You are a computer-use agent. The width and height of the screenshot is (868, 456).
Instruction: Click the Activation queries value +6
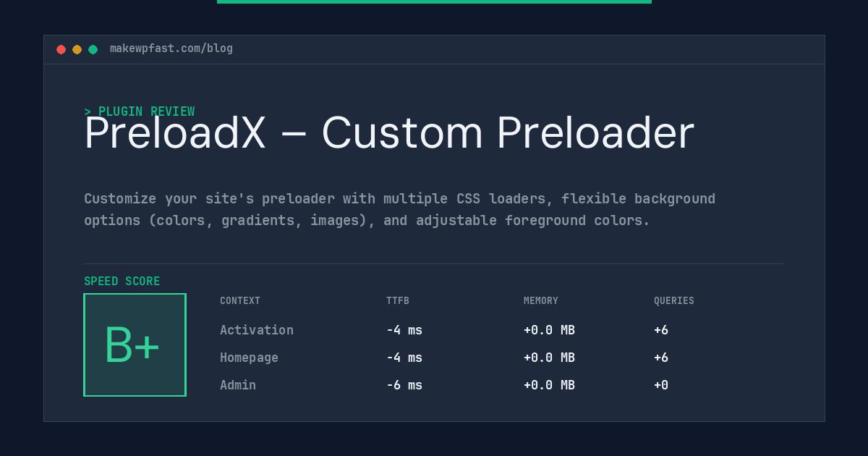pos(661,330)
